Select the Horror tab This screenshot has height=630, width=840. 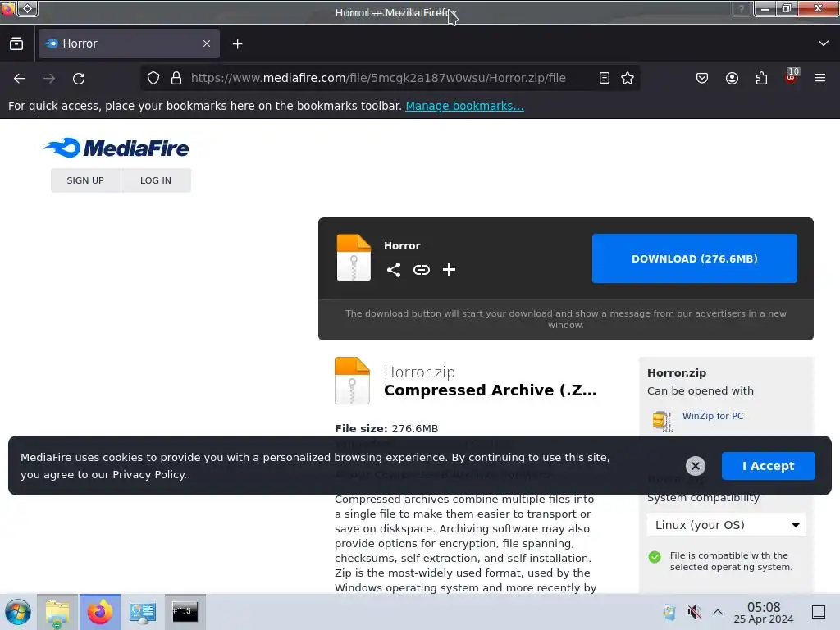pyautogui.click(x=129, y=43)
